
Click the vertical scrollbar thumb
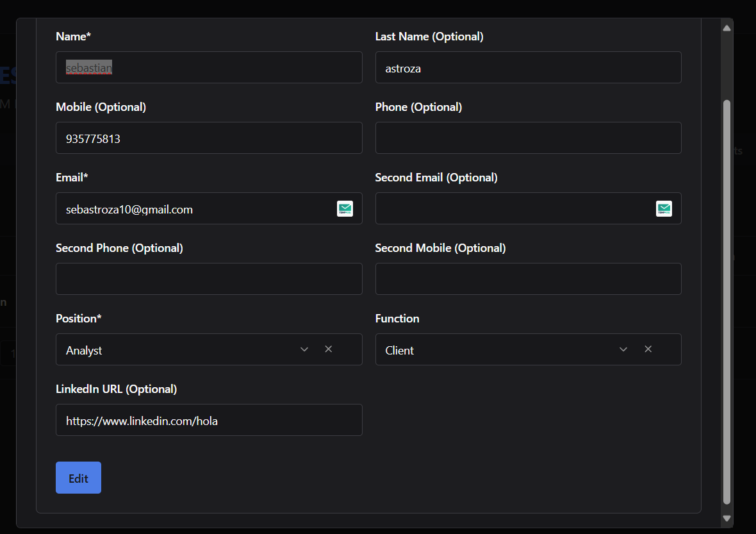click(x=727, y=301)
